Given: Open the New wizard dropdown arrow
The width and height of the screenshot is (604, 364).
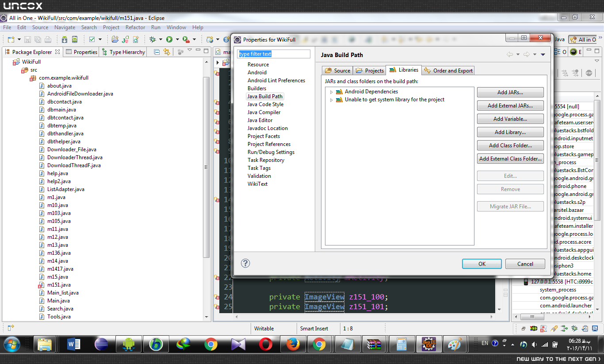Looking at the screenshot, I should pos(19,39).
